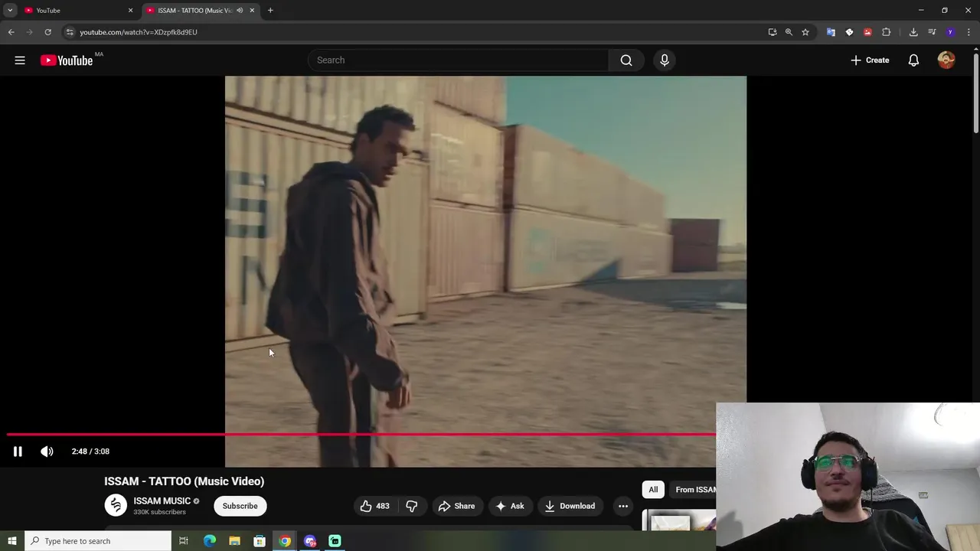
Task: Click into the YouTube search field
Action: pos(459,60)
